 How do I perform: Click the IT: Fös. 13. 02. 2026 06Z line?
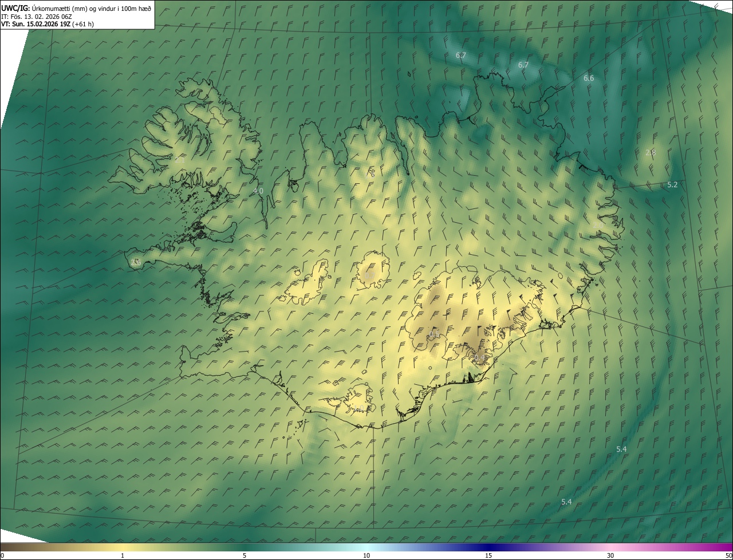pos(37,17)
